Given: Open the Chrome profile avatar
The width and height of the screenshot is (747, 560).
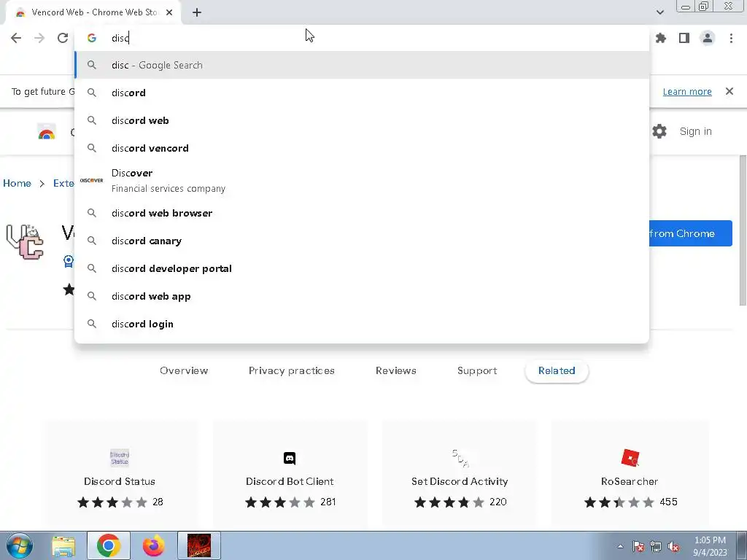Looking at the screenshot, I should 708,38.
